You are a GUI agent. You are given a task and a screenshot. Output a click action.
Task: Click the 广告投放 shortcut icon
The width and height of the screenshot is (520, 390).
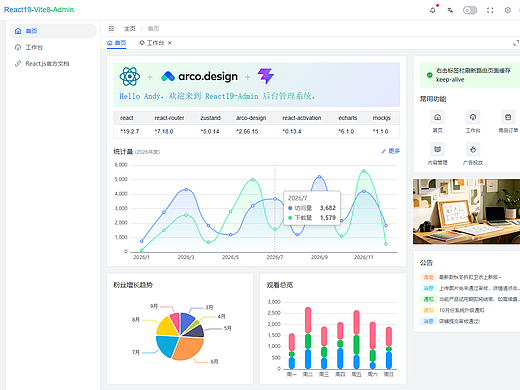tap(473, 149)
